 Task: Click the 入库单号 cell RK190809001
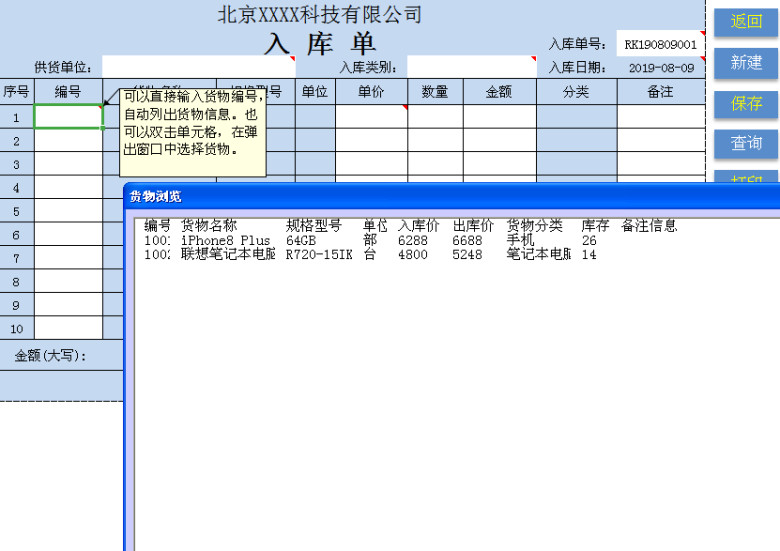661,44
